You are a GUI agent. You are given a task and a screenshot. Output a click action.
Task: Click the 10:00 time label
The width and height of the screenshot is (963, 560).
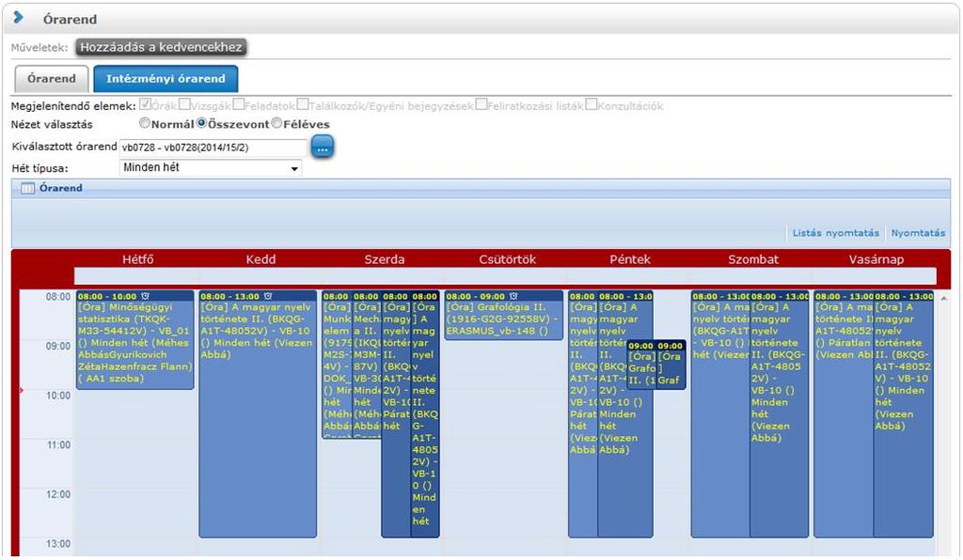click(57, 396)
